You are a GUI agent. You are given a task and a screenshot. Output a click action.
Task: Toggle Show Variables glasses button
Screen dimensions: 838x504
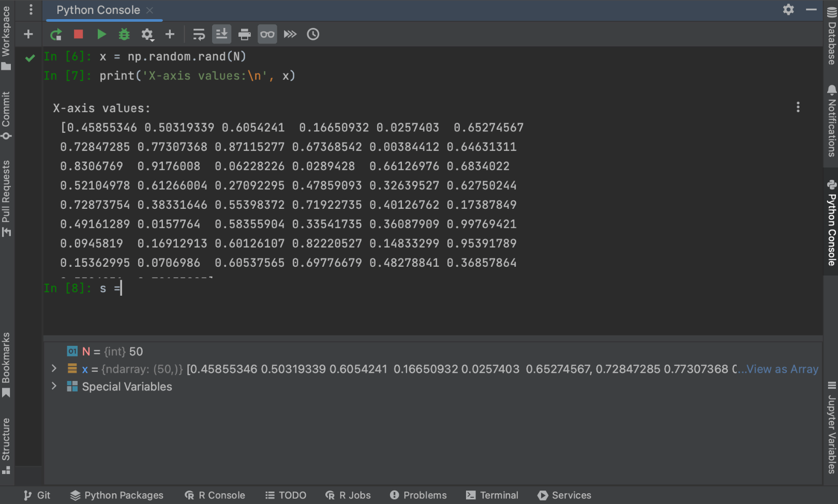pyautogui.click(x=267, y=35)
